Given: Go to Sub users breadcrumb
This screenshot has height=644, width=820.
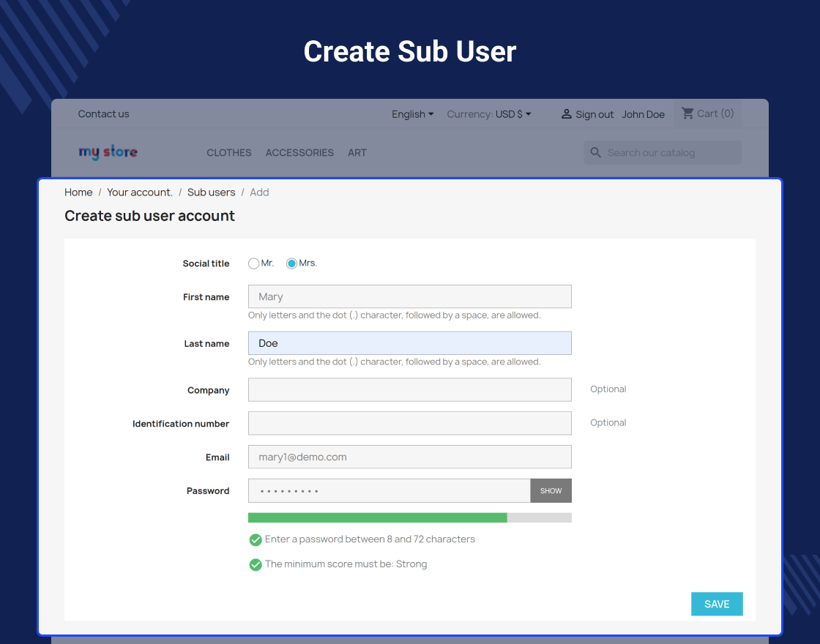Looking at the screenshot, I should (212, 192).
